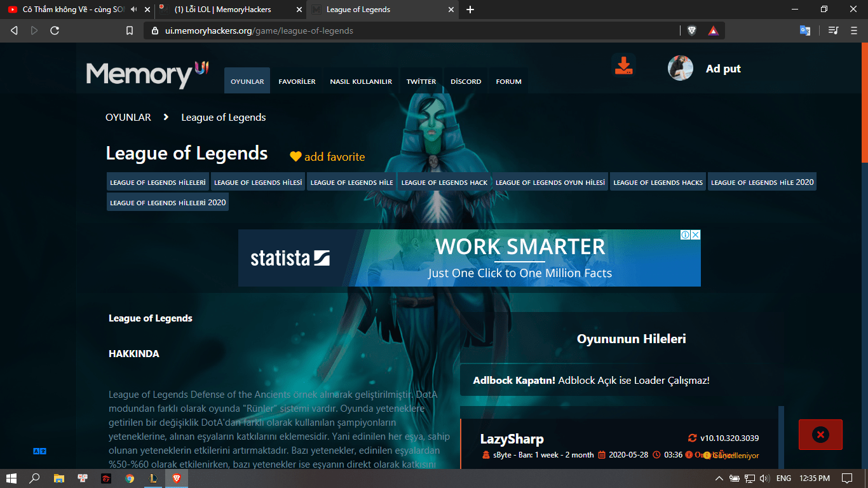Click the translate icon at the page's bottom left
868x488 pixels.
coord(39,451)
